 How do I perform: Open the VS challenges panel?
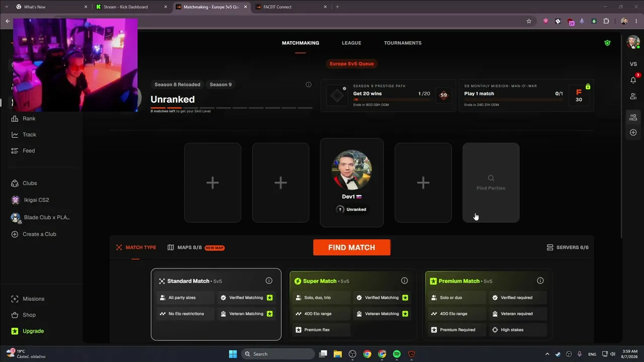633,64
